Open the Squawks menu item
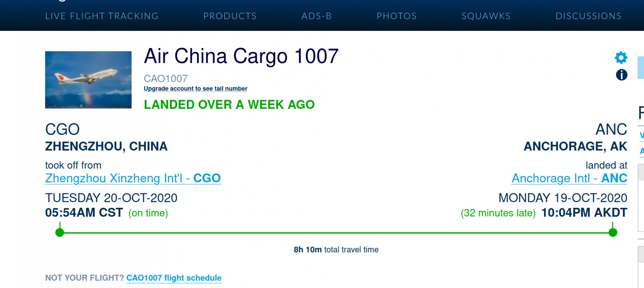644x288 pixels. click(x=486, y=16)
